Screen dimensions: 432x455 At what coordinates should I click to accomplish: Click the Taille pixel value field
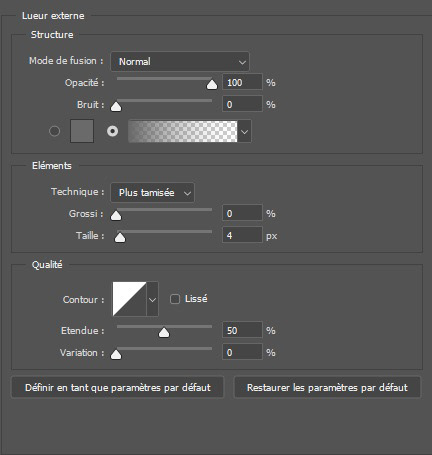pyautogui.click(x=242, y=235)
